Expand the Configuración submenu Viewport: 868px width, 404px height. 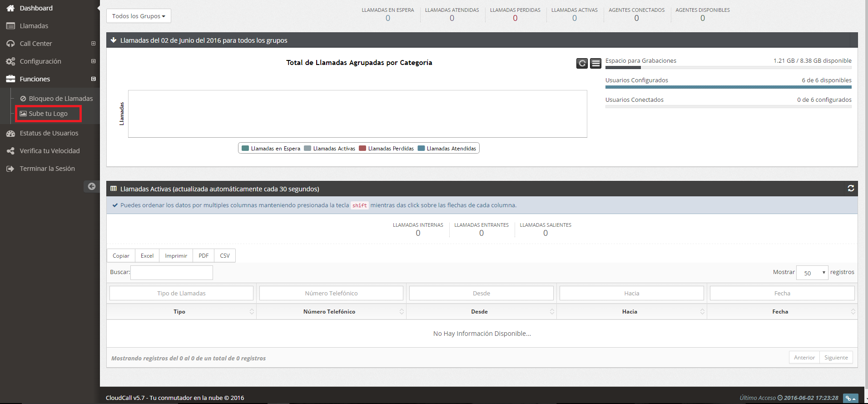(93, 61)
